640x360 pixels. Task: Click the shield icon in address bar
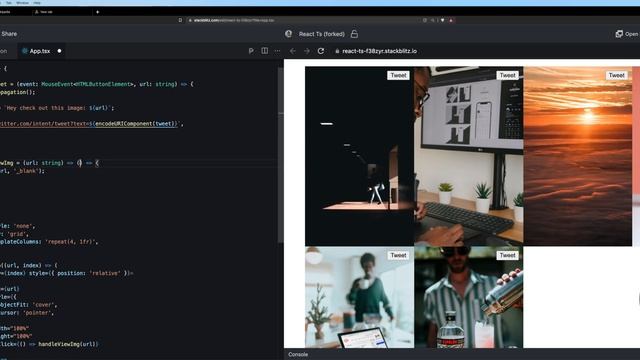(442, 20)
